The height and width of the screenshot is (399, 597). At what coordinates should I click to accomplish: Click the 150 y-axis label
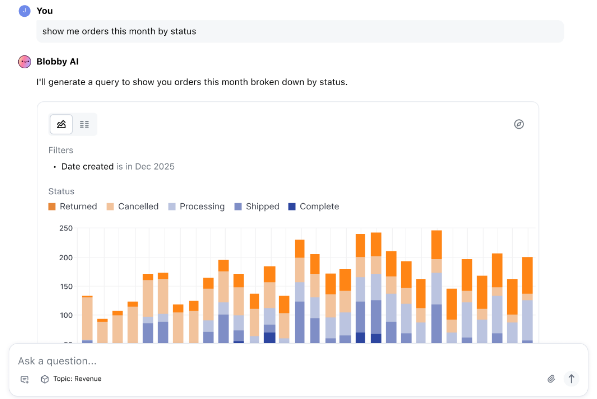pos(66,286)
